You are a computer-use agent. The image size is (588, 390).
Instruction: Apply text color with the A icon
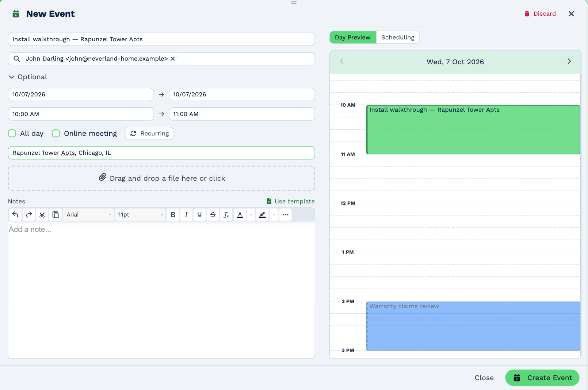(x=240, y=215)
